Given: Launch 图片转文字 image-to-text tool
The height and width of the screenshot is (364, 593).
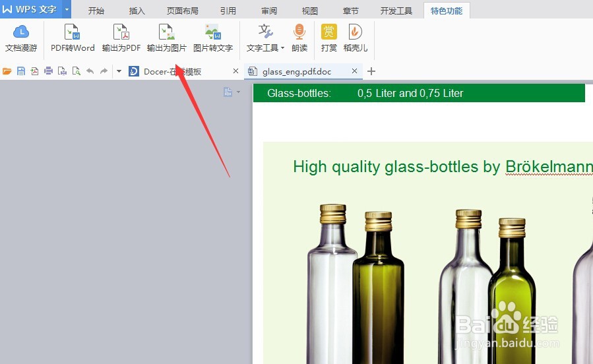Looking at the screenshot, I should pos(212,38).
